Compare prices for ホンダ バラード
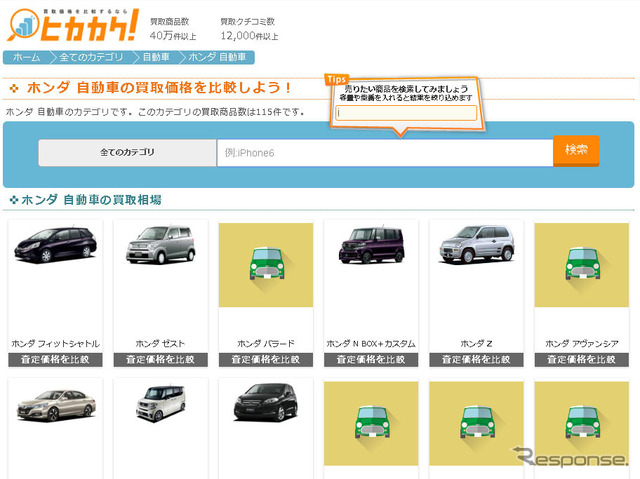640x479 pixels. tap(266, 359)
